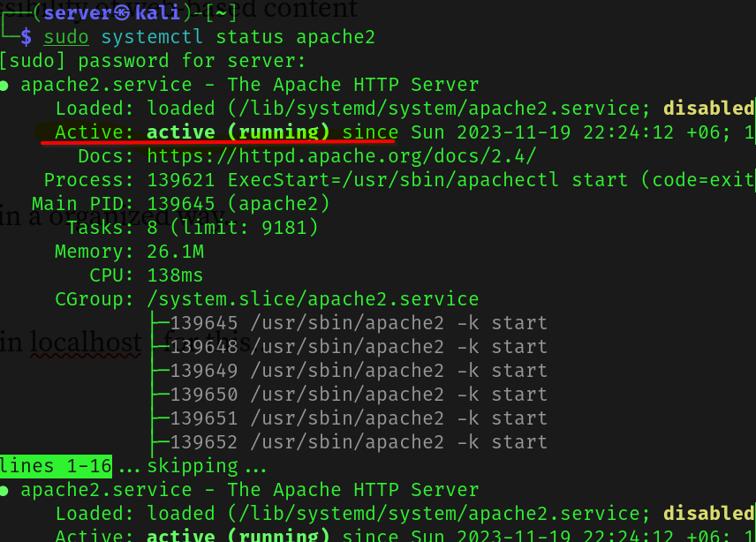Screen dimensions: 756x542
Task: Click the highlighted lines 1-16 pager indicator
Action: 56,465
